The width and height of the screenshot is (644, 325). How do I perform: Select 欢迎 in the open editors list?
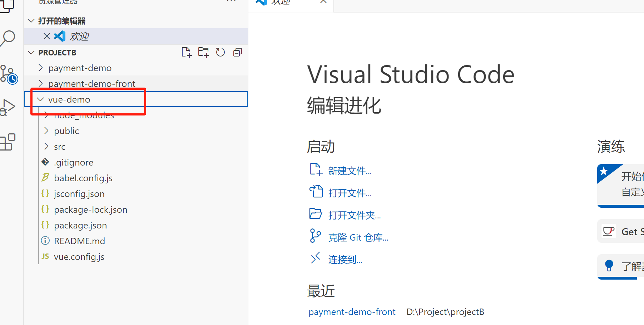136,36
